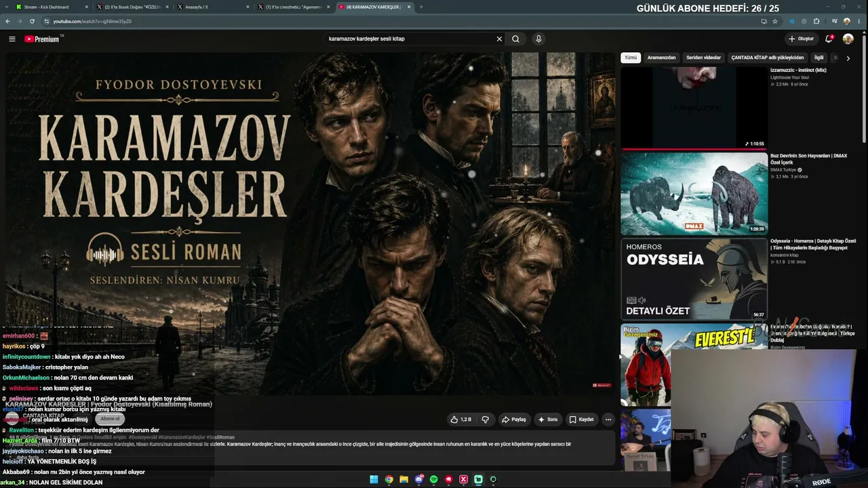The height and width of the screenshot is (488, 868).
Task: Open the Odysseia Detaylı Özet thumbnail
Action: point(694,279)
